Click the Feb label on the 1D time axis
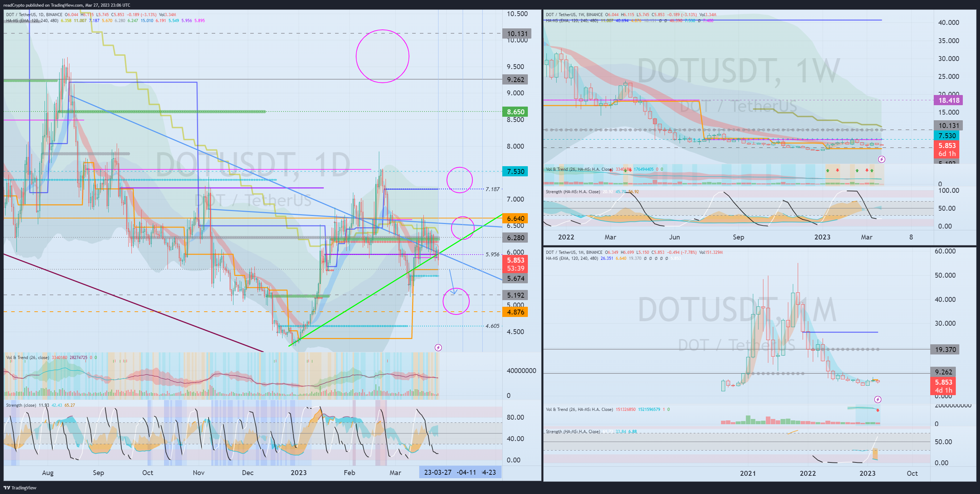This screenshot has width=980, height=494. [349, 473]
